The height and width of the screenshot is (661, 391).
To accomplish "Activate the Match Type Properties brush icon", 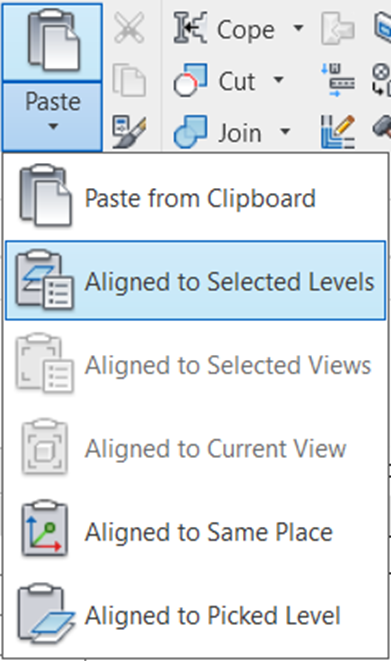I will pyautogui.click(x=129, y=132).
